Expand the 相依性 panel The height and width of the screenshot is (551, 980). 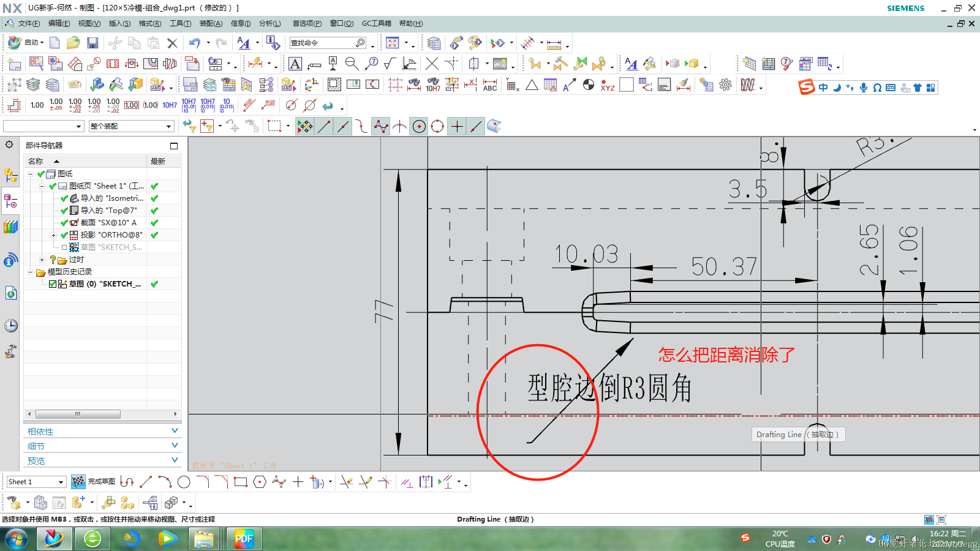[x=103, y=432]
